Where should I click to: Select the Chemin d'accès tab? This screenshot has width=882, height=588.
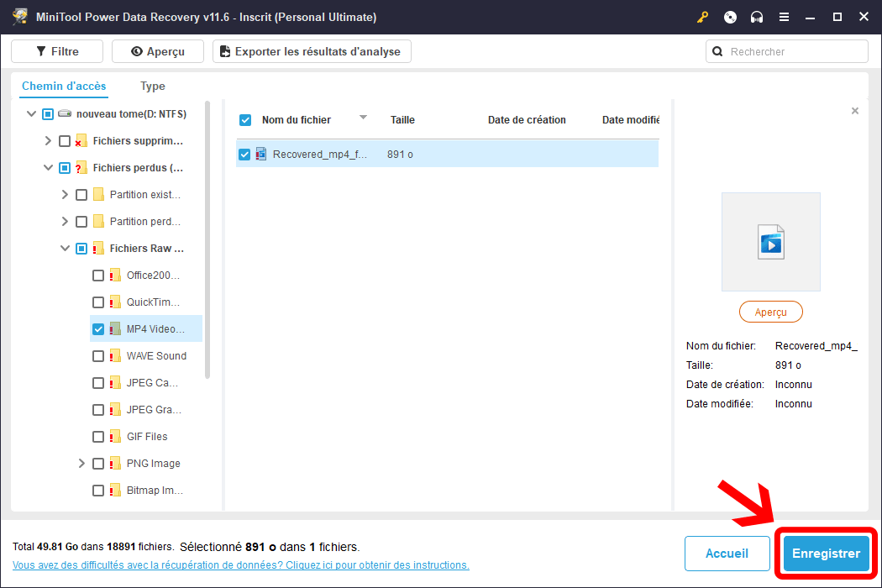pos(64,86)
